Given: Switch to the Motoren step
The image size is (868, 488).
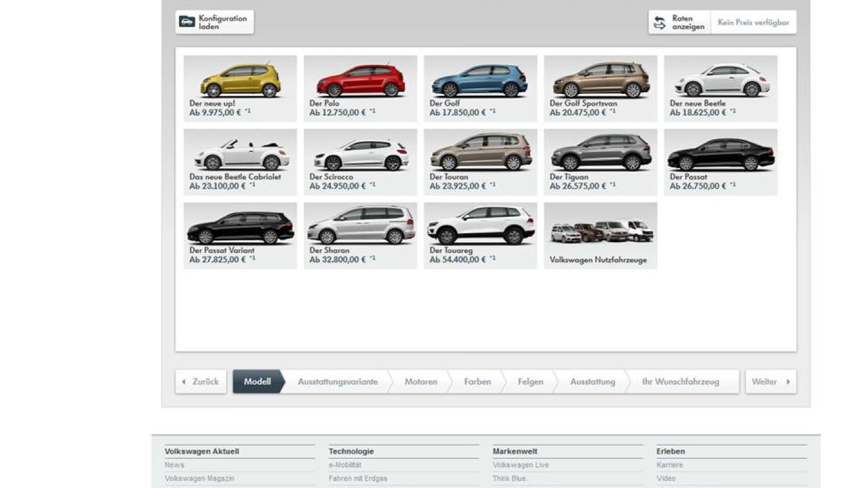Looking at the screenshot, I should pyautogui.click(x=420, y=381).
